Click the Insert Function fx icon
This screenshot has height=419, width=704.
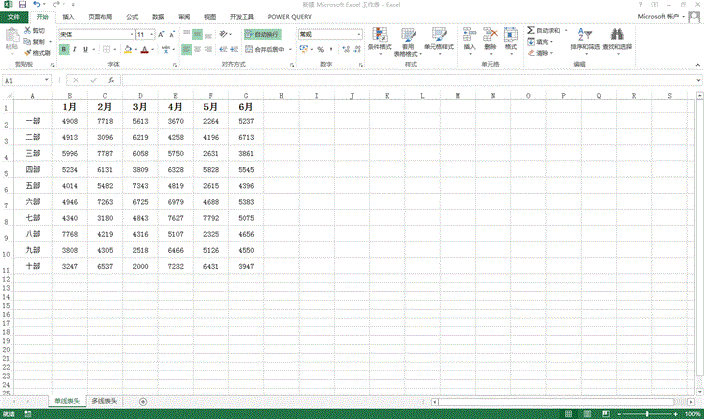110,80
